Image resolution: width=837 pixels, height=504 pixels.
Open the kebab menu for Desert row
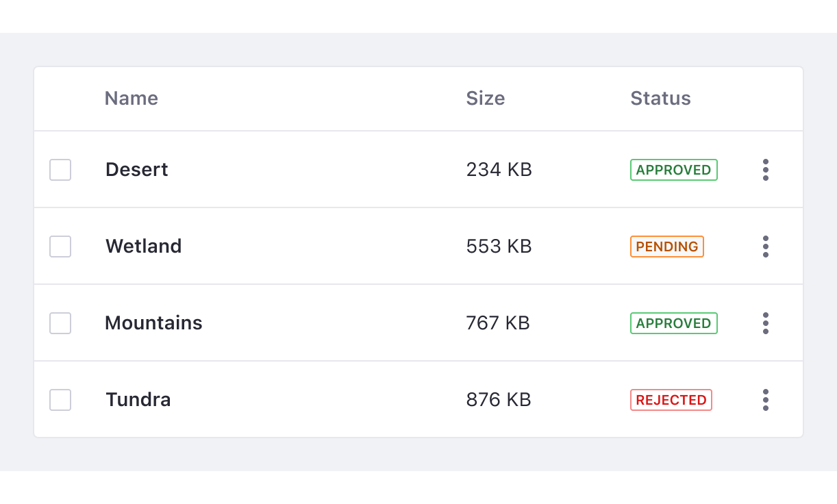pyautogui.click(x=765, y=170)
